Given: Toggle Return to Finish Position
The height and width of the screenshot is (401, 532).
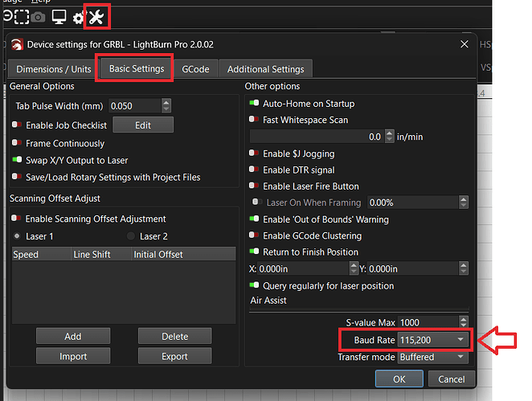Looking at the screenshot, I should 254,252.
